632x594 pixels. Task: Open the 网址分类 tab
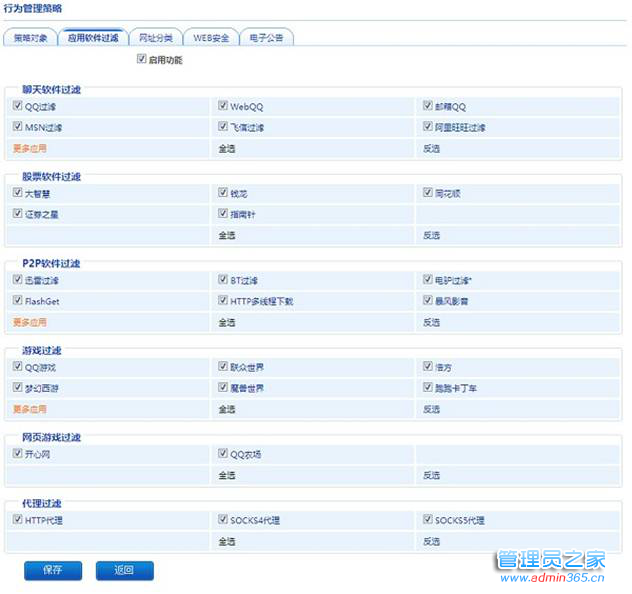[x=156, y=37]
